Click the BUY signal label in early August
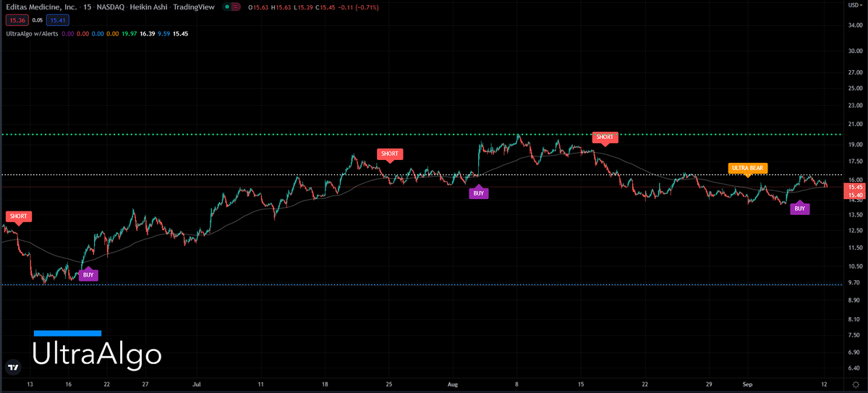This screenshot has width=868, height=393. [x=478, y=193]
